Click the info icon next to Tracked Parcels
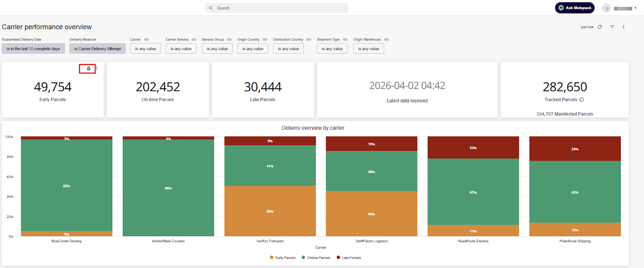The height and width of the screenshot is (268, 644). point(581,100)
